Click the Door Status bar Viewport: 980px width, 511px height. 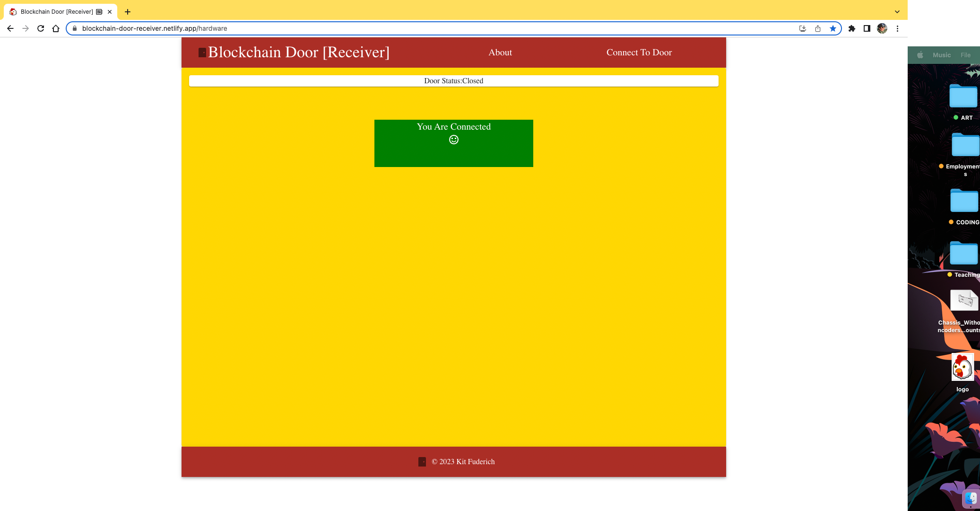point(454,81)
